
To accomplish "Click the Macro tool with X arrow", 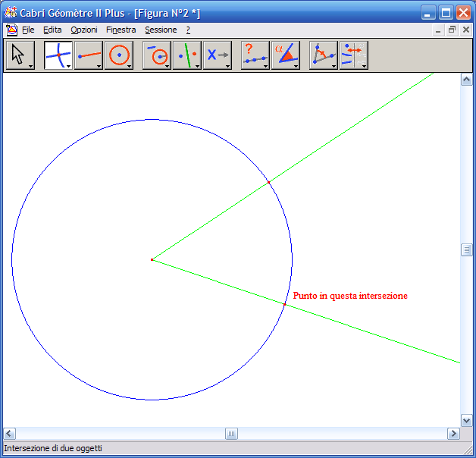I will pos(218,55).
